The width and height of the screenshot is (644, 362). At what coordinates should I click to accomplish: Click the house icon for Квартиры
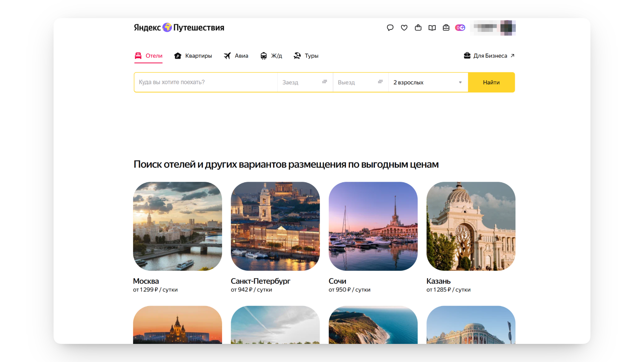(x=178, y=56)
